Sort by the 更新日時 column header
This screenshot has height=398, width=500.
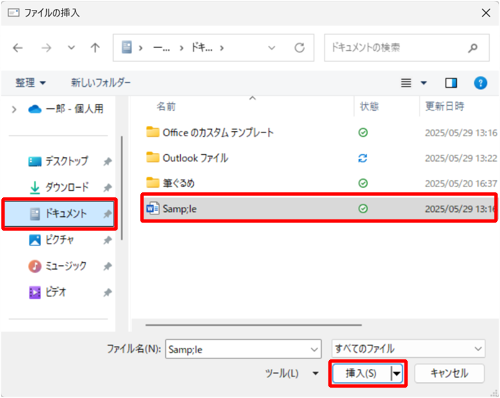pos(445,106)
